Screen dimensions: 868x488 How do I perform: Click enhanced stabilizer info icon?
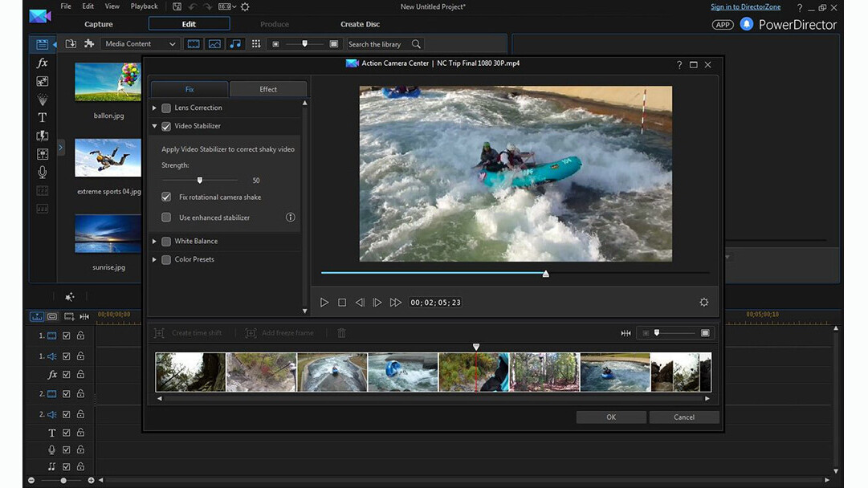(x=291, y=218)
